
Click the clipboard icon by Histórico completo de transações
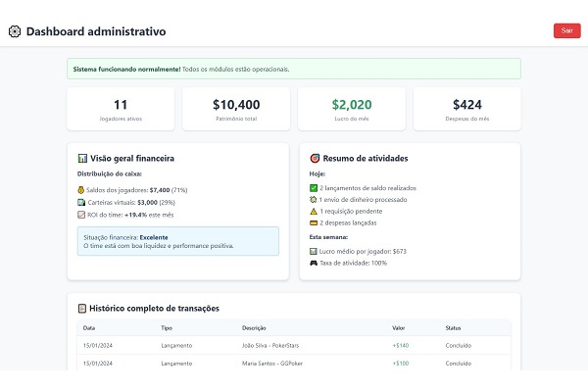pos(81,309)
